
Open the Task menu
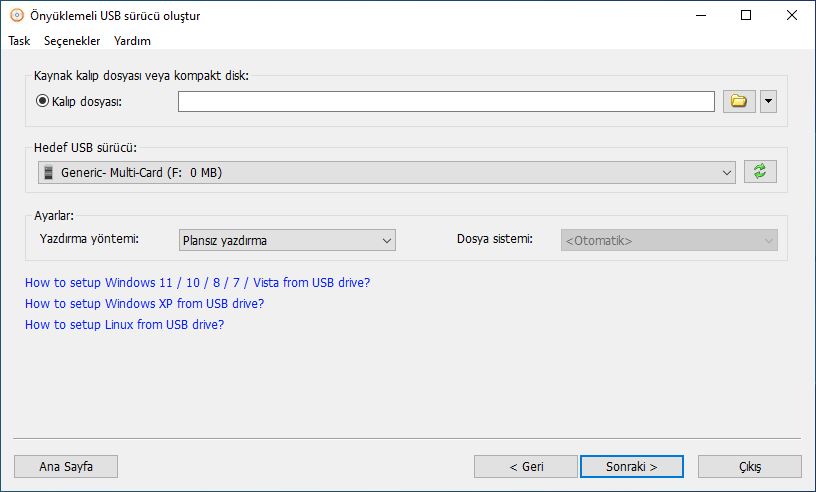[19, 41]
